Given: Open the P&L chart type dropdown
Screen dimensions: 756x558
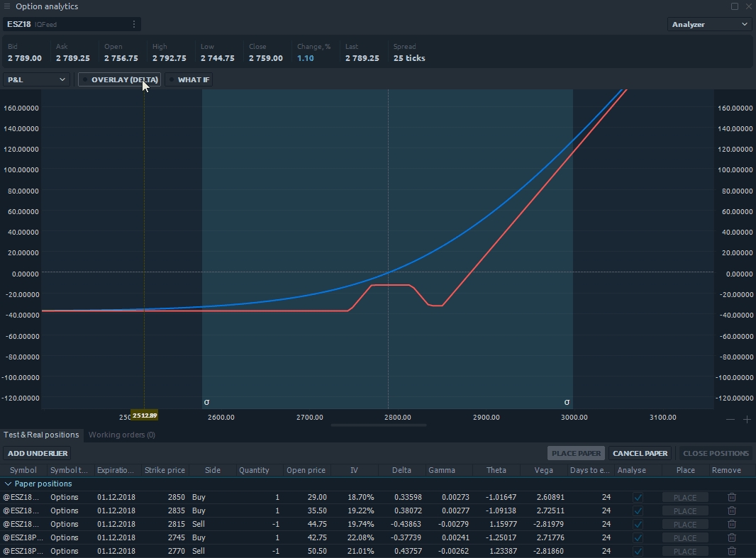Looking at the screenshot, I should 36,79.
